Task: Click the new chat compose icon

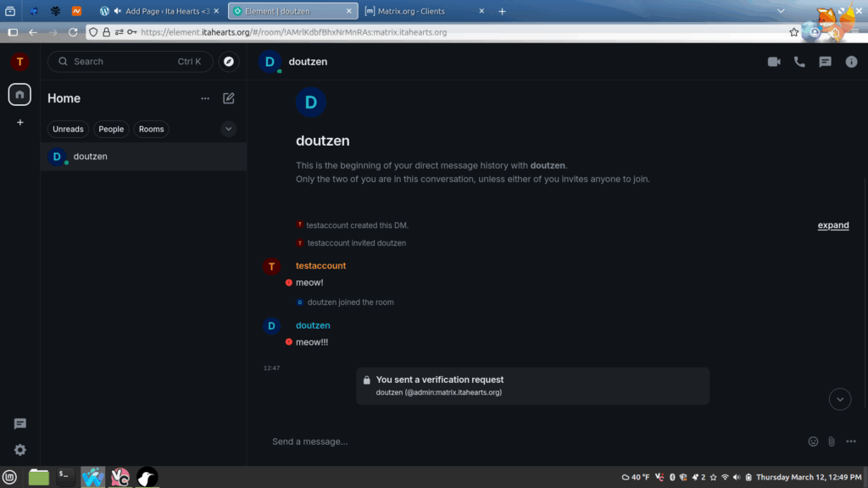Action: coord(229,98)
